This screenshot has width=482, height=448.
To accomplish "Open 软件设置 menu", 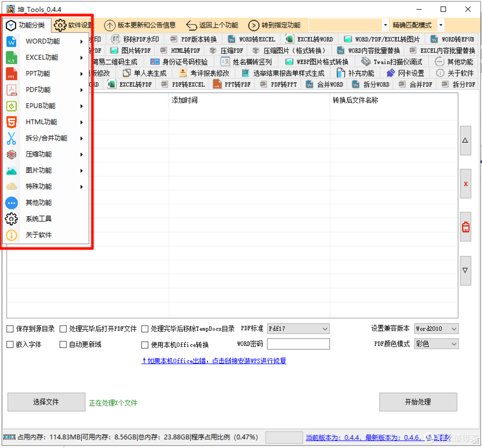I will click(73, 25).
